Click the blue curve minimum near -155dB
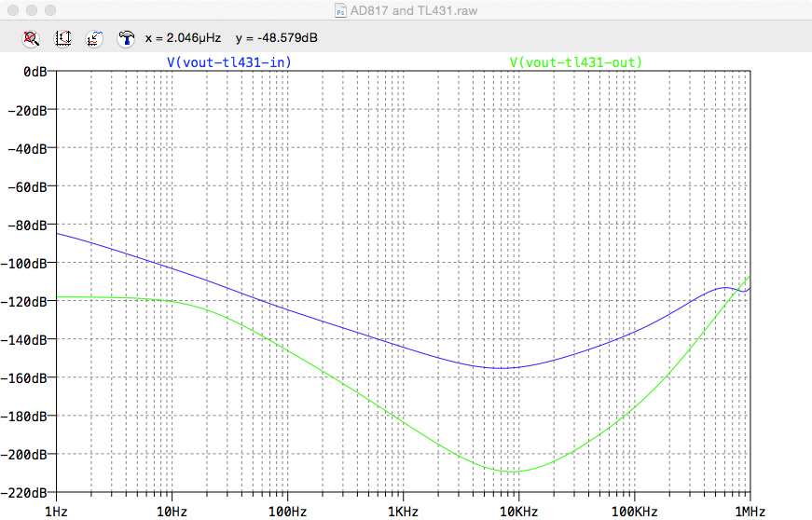Screen dimensions: 812x520 (x=500, y=368)
